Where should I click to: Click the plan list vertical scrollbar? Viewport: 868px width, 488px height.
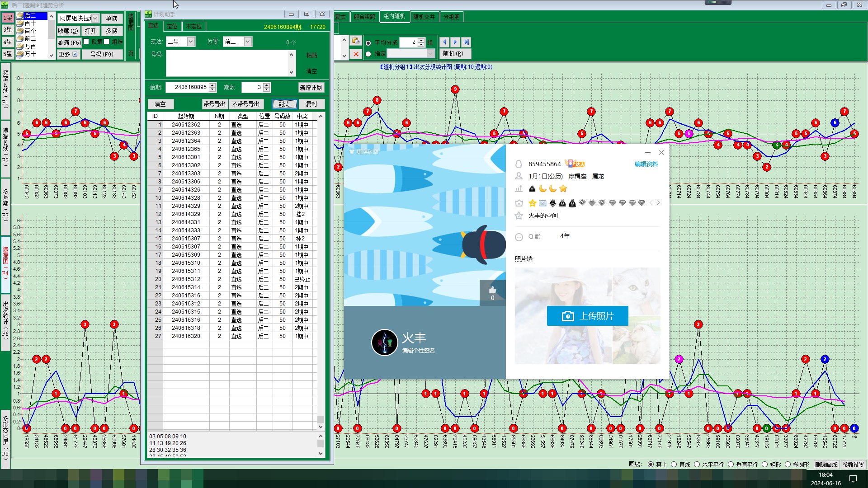(321, 271)
